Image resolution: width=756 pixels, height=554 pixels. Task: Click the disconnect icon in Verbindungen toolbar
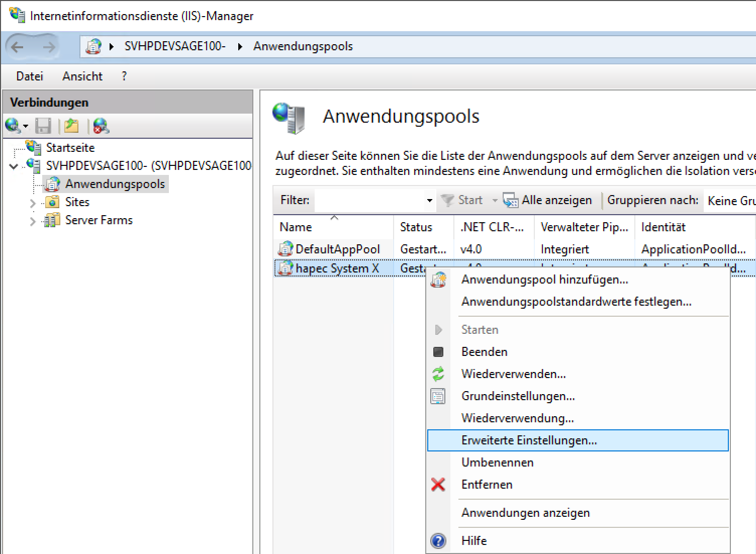(x=101, y=126)
